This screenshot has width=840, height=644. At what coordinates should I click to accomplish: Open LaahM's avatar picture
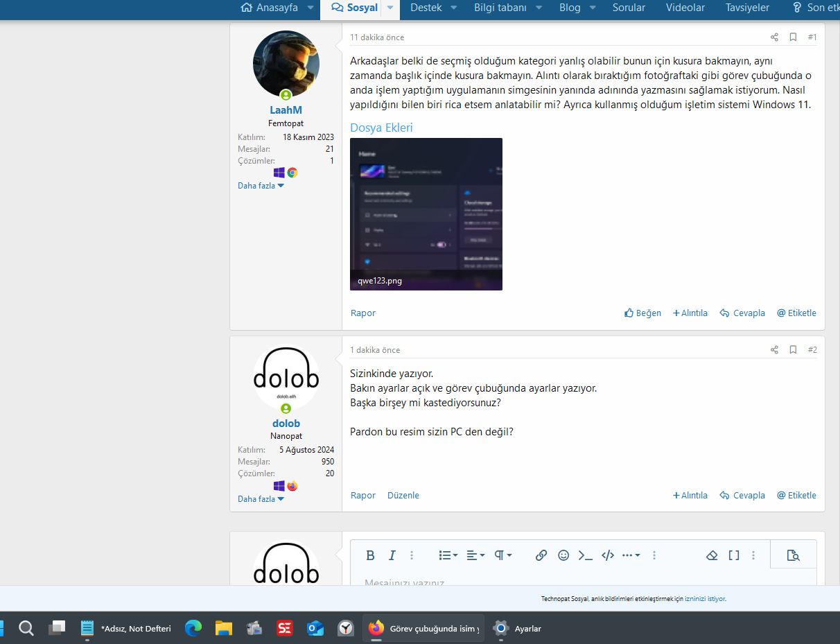tap(286, 64)
